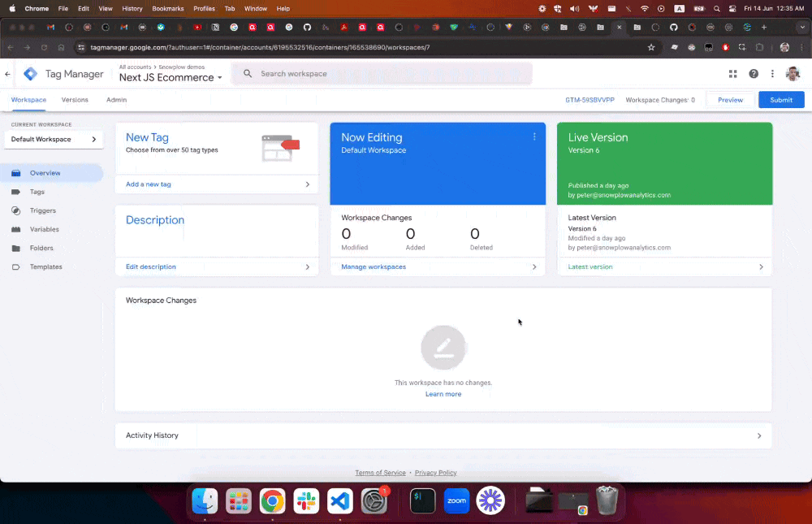
Task: Click the Preview button
Action: click(x=730, y=100)
